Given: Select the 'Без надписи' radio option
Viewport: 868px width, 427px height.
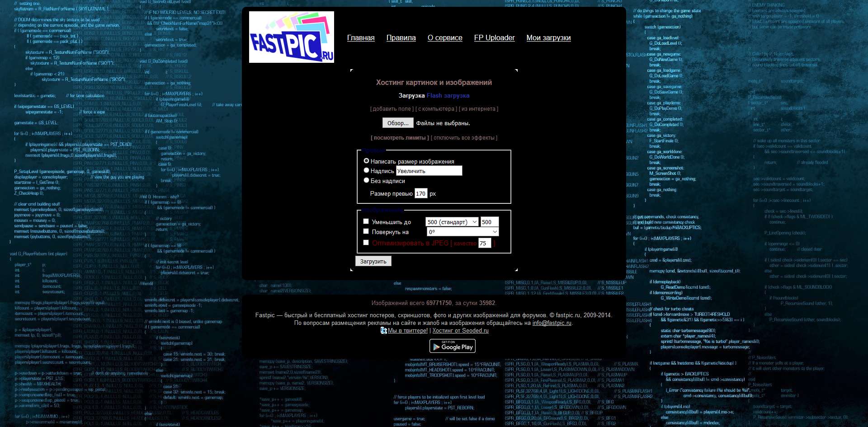Looking at the screenshot, I should coord(366,180).
